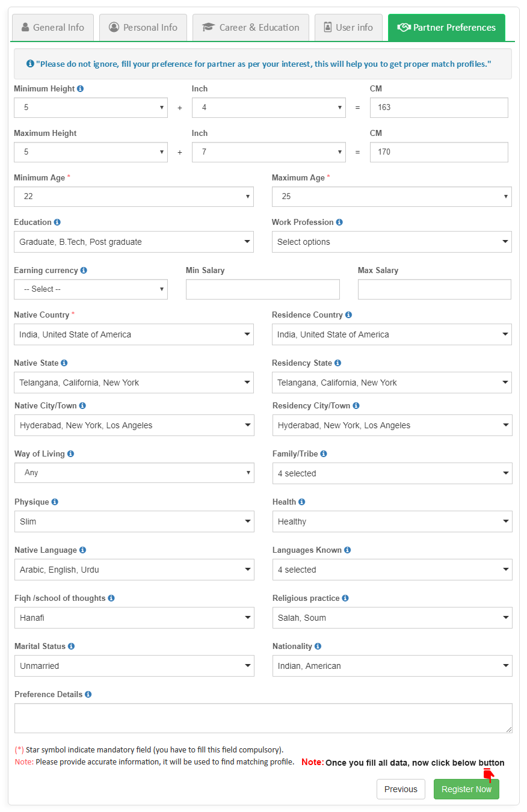Image resolution: width=527 pixels, height=812 pixels.
Task: Click into the Min Salary field
Action: (263, 289)
